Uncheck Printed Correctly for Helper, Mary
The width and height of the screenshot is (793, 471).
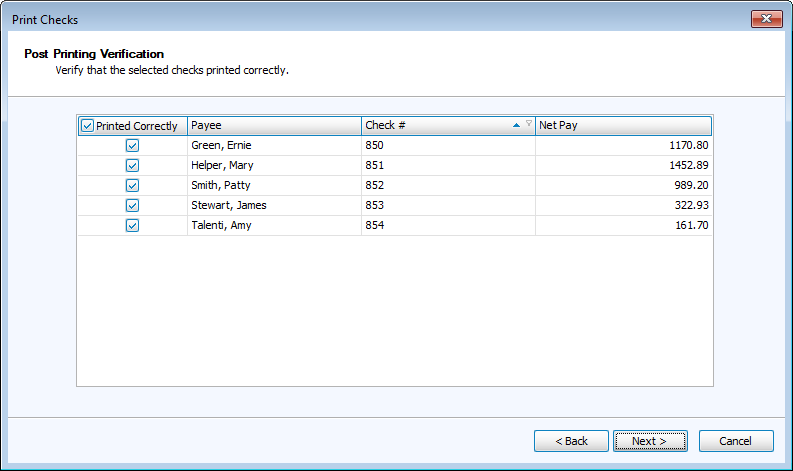132,165
